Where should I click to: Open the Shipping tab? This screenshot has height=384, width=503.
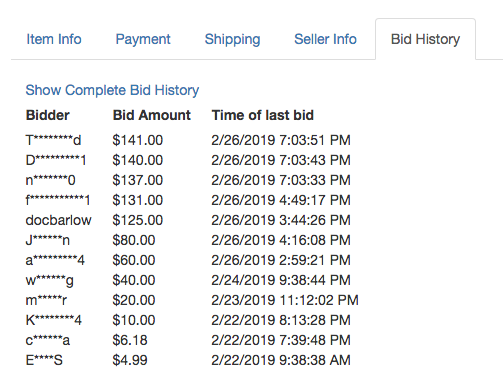click(x=232, y=40)
